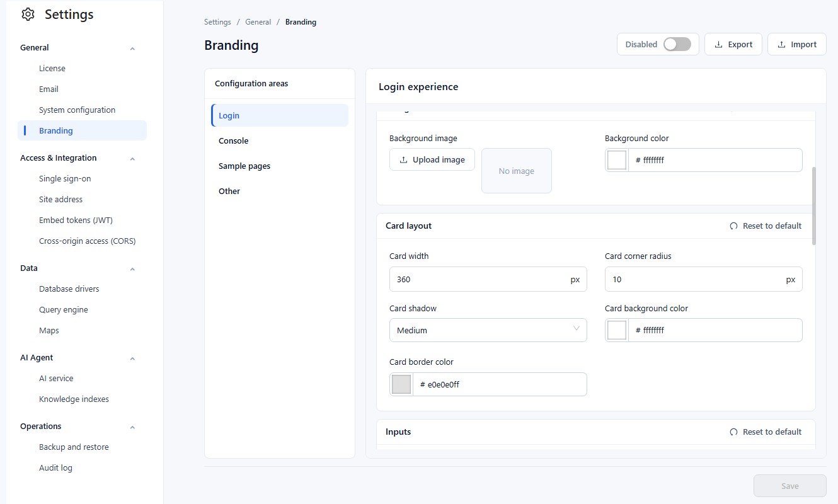Collapse the Operations section chevron
This screenshot has height=504, width=838.
pos(132,427)
